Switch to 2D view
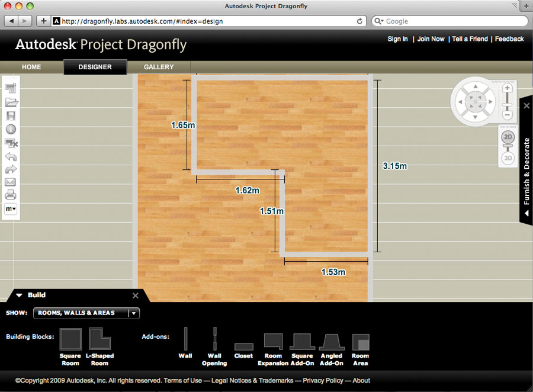The image size is (533, 392). [508, 137]
